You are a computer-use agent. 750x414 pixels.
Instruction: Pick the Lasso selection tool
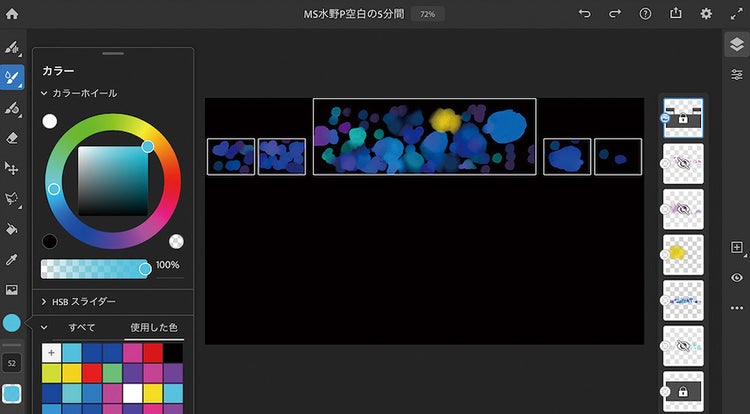click(12, 198)
